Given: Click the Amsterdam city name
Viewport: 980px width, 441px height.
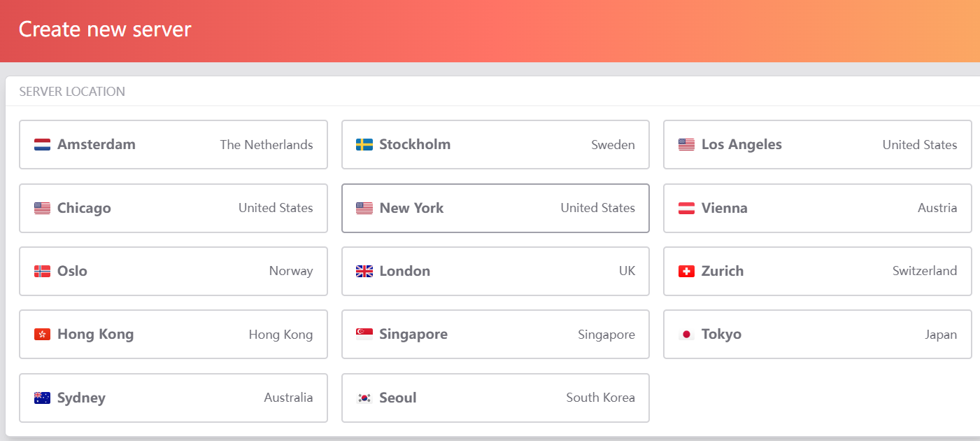Looking at the screenshot, I should point(97,145).
